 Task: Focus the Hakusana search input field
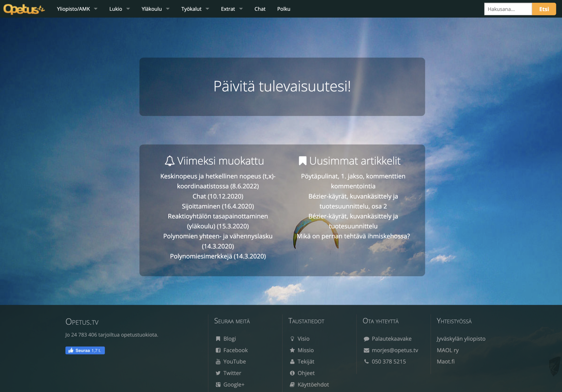pyautogui.click(x=508, y=9)
